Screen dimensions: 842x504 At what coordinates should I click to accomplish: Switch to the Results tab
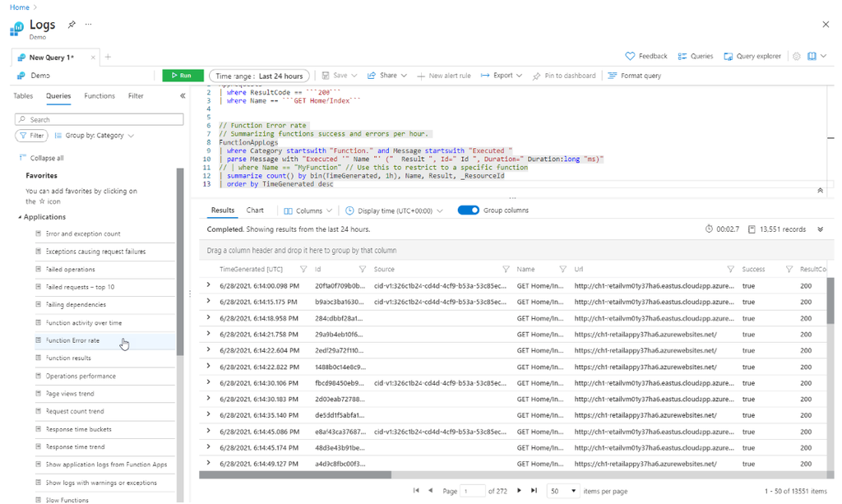tap(222, 210)
